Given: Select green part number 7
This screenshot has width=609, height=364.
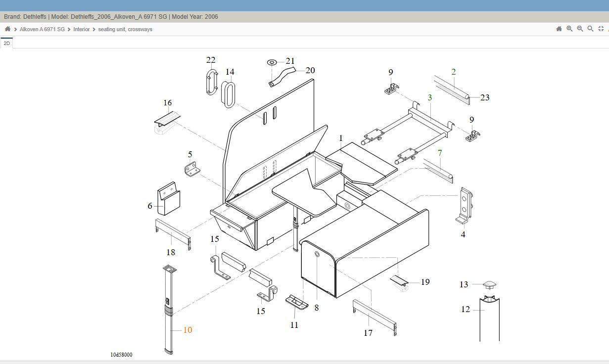Looking at the screenshot, I should (x=440, y=153).
